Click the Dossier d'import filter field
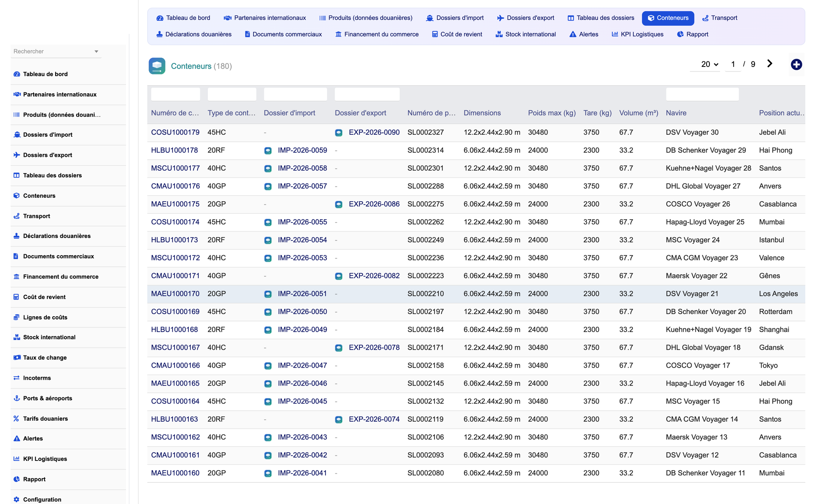The width and height of the screenshot is (814, 504). point(296,94)
